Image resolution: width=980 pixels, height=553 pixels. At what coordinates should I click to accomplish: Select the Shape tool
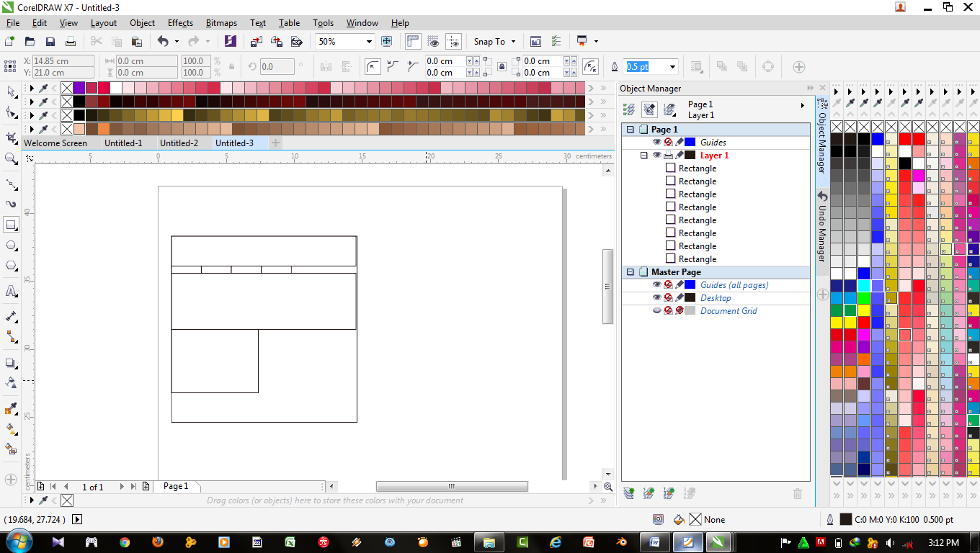10,112
